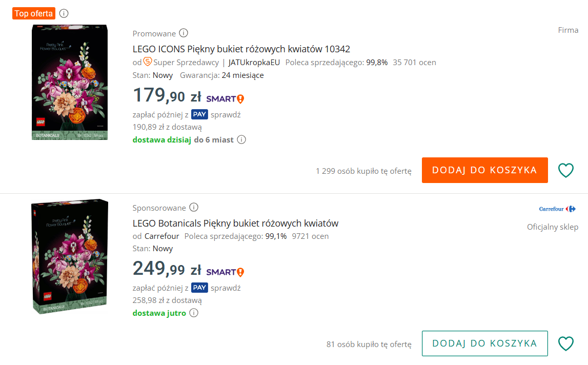This screenshot has height=365, width=588.
Task: Open LEGO Botanicals Piękny bukiet title link
Action: coord(235,224)
